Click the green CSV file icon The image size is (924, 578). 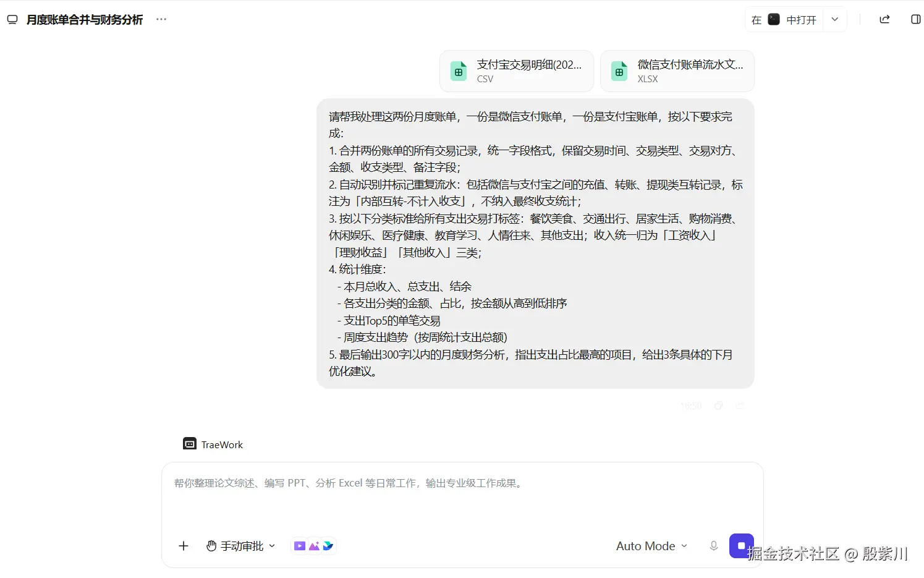click(459, 71)
